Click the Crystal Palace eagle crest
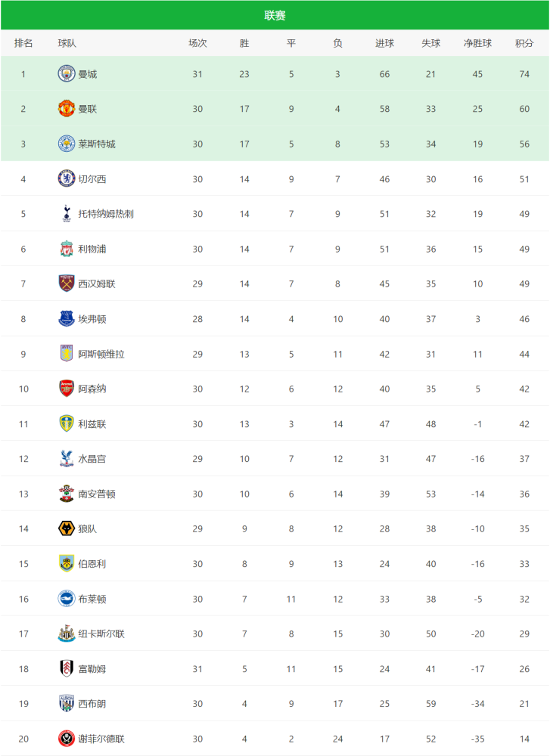The width and height of the screenshot is (550, 756). tap(67, 459)
